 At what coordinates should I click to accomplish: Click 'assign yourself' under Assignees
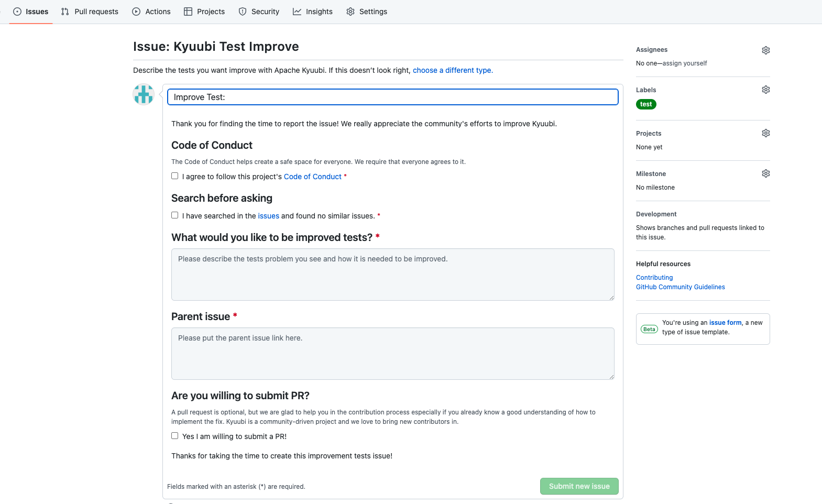(x=685, y=63)
